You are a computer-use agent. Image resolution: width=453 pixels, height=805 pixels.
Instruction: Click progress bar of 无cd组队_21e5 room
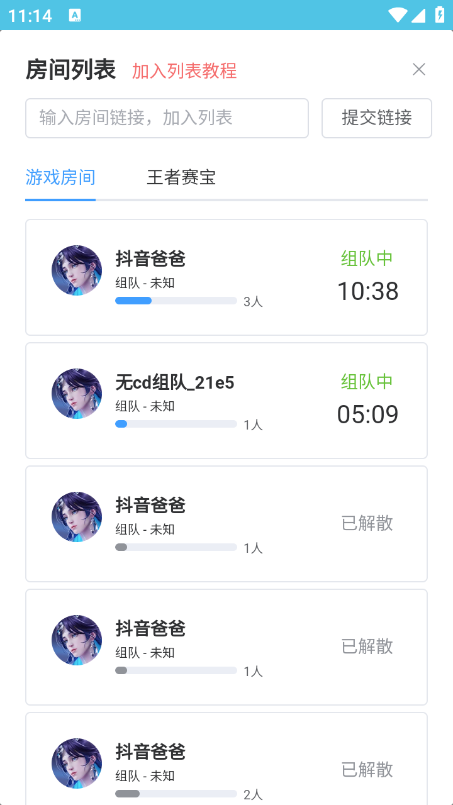coord(176,424)
